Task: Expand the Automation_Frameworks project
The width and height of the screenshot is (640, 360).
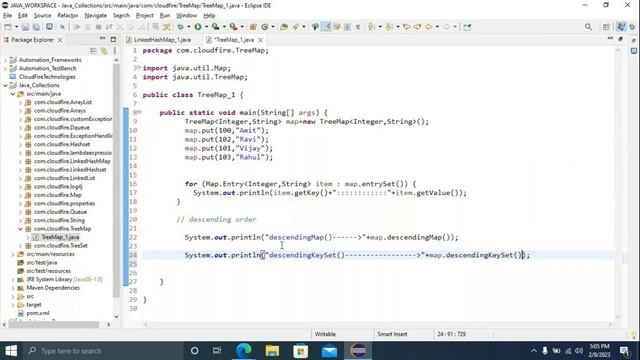Action: click(6, 60)
